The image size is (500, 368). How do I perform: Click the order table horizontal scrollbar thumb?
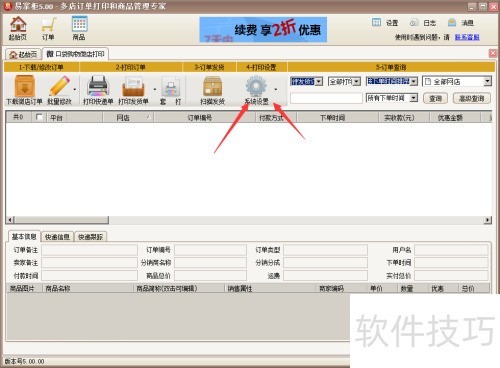coord(61,220)
